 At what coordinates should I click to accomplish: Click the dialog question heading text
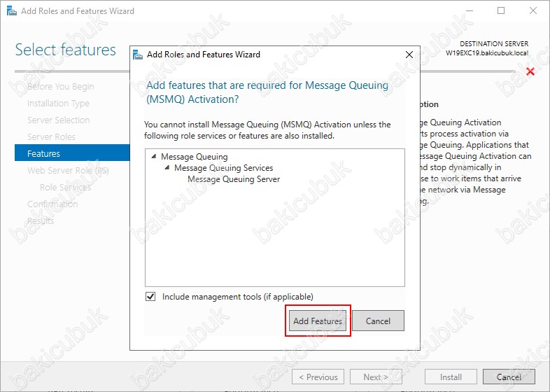tap(267, 92)
